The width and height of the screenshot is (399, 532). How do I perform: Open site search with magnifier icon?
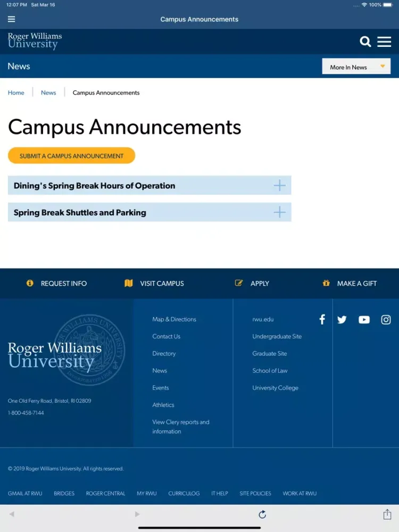(365, 41)
